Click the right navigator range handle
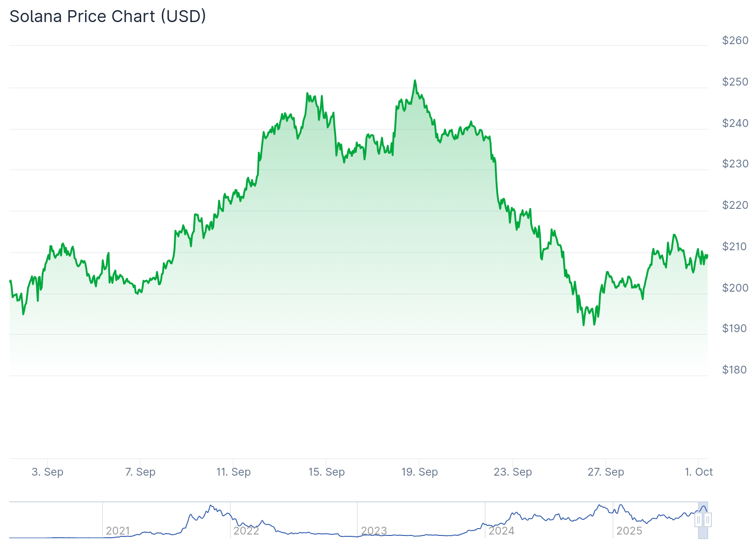Viewport: 756px width, 552px height. tap(708, 520)
